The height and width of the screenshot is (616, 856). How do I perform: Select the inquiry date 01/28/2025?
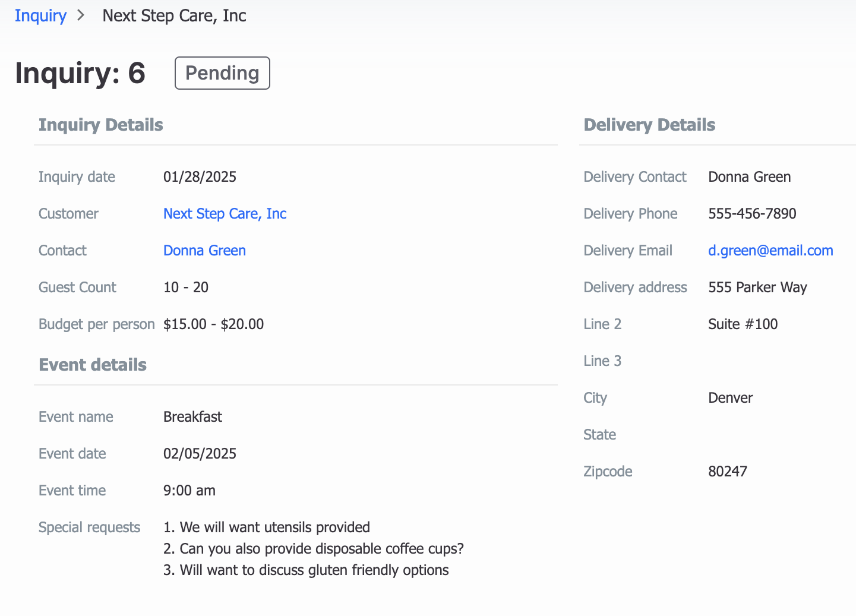[200, 177]
